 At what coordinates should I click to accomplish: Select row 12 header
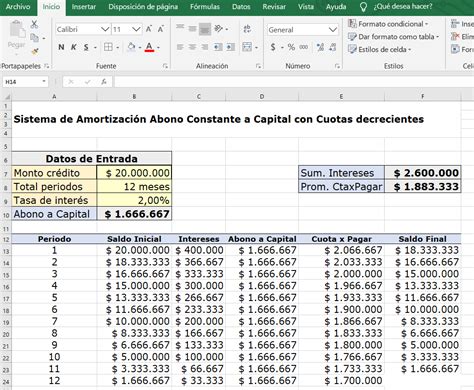6,240
